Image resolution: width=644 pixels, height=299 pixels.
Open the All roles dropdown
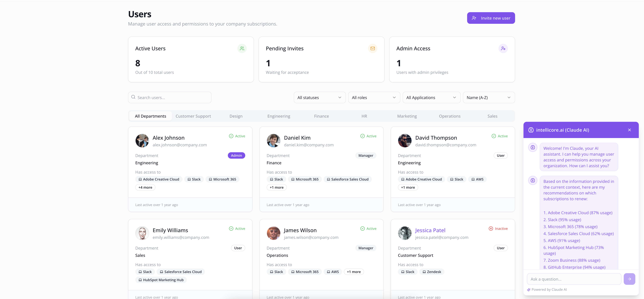(374, 98)
